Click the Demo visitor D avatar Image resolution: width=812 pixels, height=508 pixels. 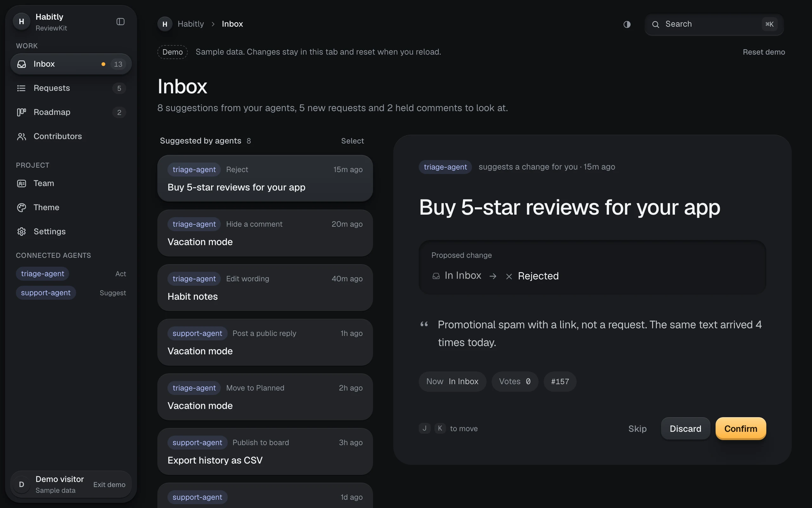click(x=22, y=485)
